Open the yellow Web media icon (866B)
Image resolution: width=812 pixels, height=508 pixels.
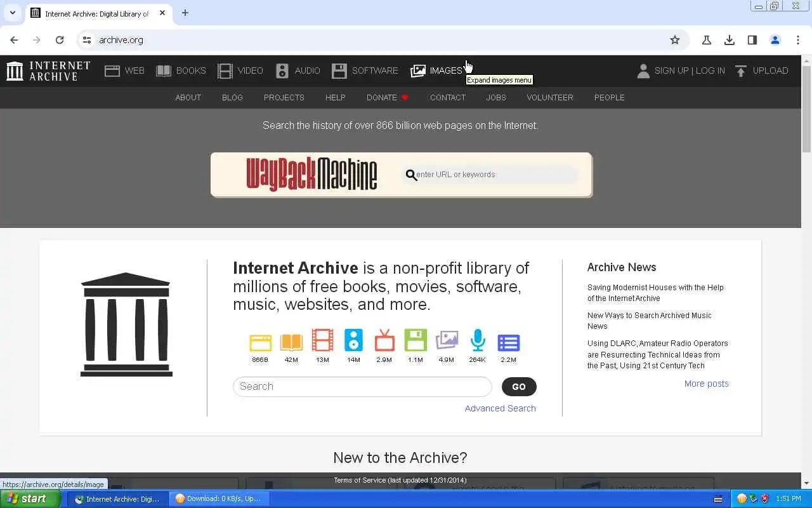[x=260, y=342]
